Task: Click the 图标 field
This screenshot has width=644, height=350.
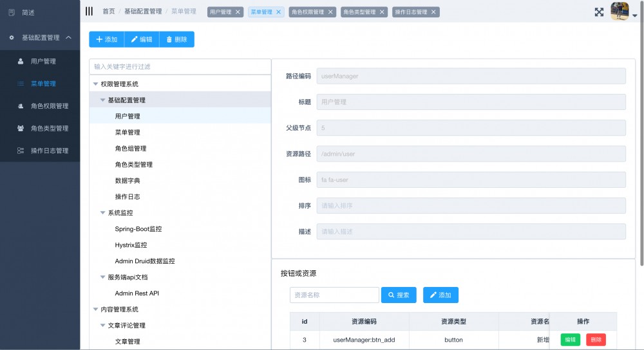Action: (471, 180)
